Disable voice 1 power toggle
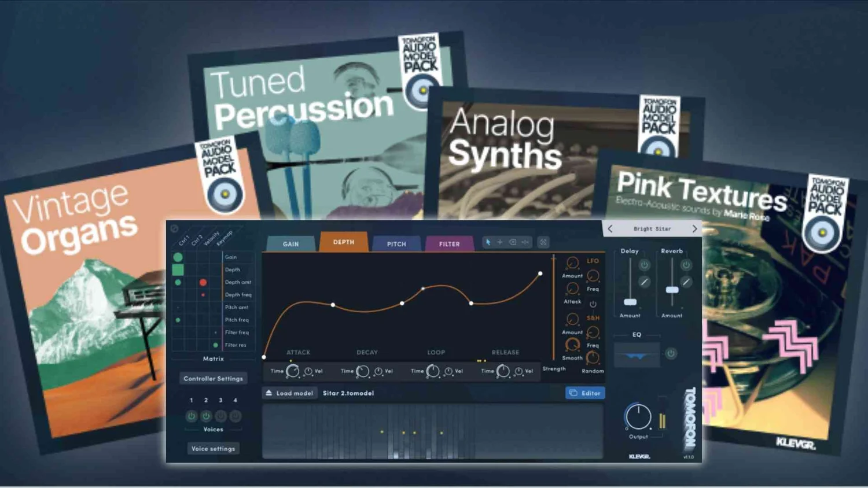The height and width of the screenshot is (488, 868). [x=192, y=416]
